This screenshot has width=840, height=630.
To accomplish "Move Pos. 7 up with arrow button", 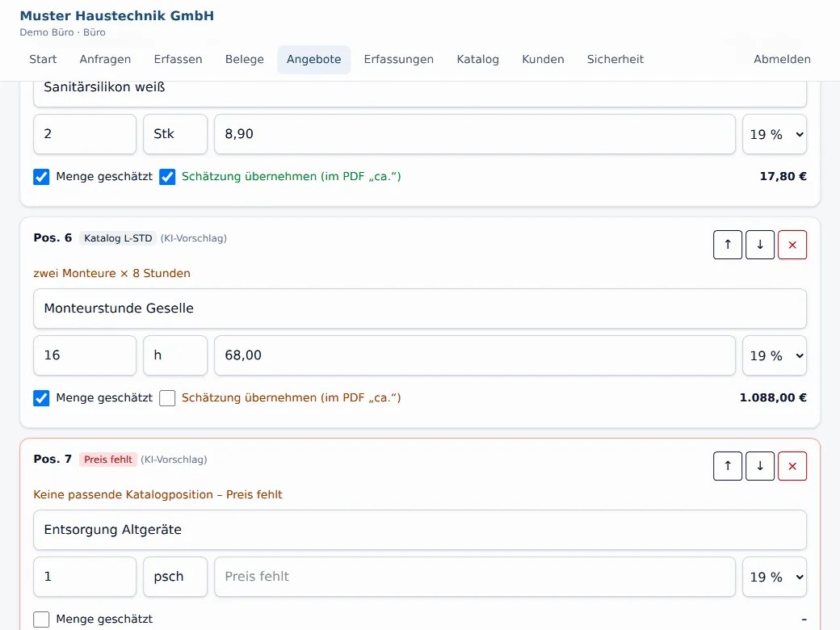I will 728,466.
